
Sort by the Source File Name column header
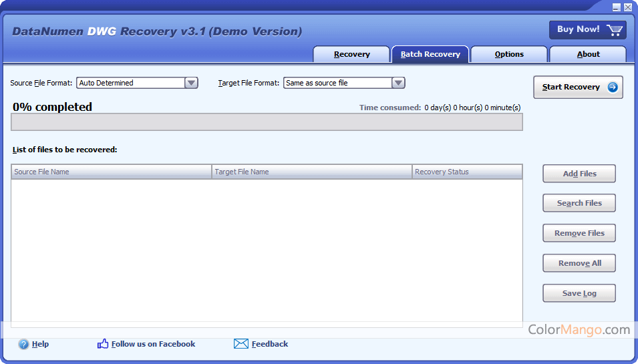click(x=112, y=172)
